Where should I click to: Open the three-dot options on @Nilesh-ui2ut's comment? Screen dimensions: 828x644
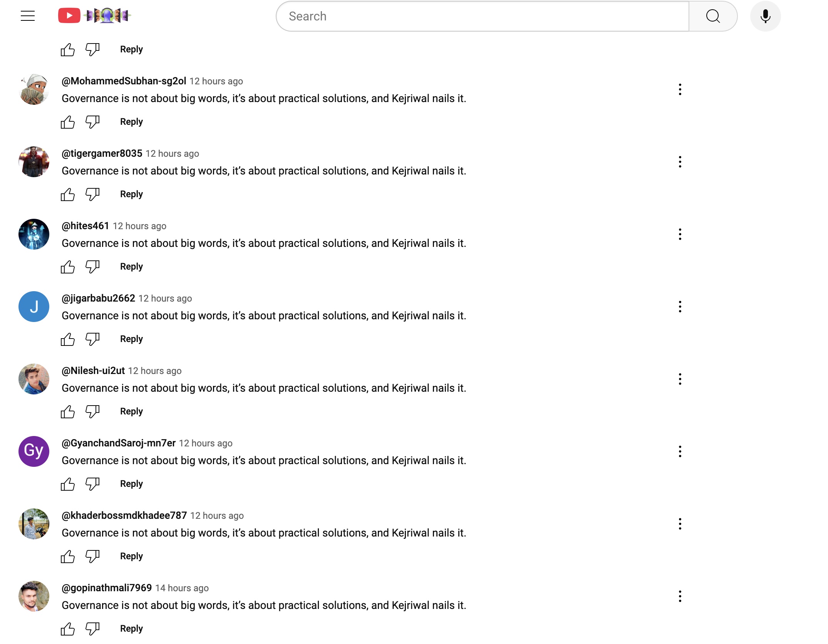(680, 379)
